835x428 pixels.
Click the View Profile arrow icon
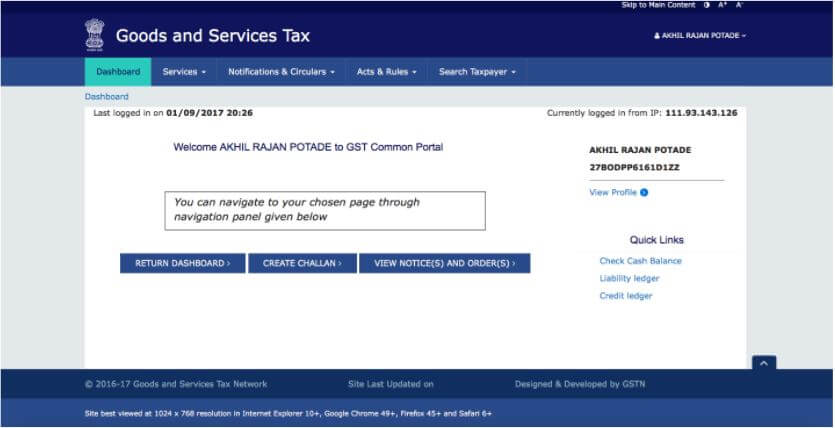click(x=644, y=193)
